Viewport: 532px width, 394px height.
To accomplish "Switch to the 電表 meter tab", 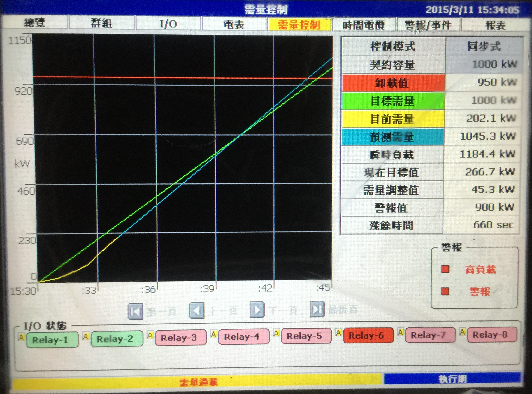I will tap(234, 24).
